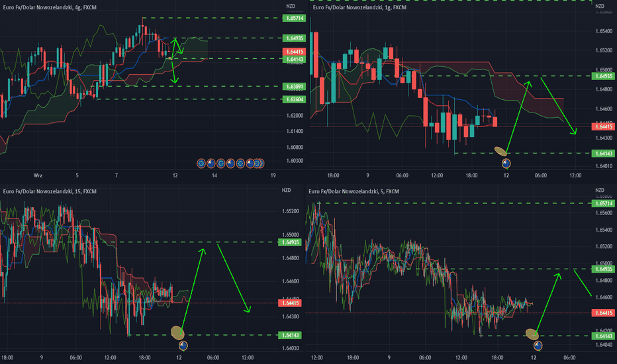Open the New Zealand flag event marker in 15-minute chart

(x=183, y=346)
